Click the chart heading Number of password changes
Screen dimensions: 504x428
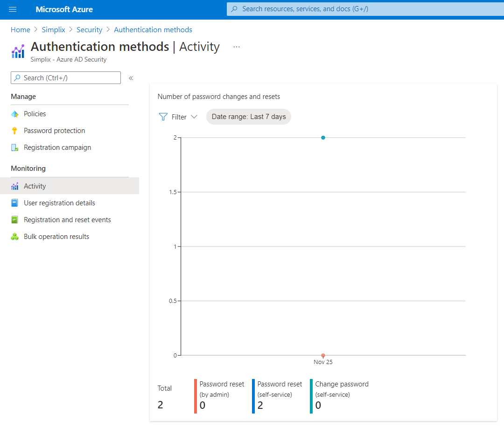pos(218,97)
